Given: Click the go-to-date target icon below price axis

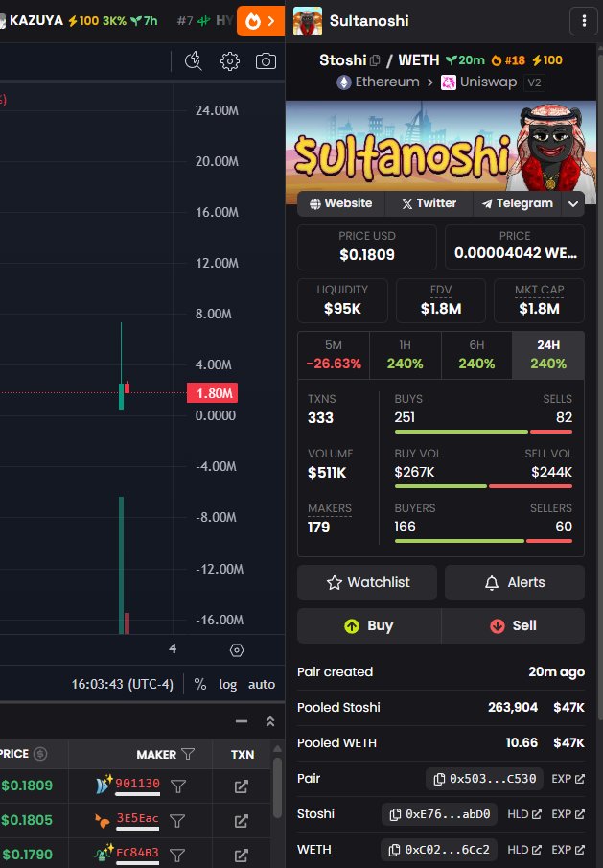Looking at the screenshot, I should coord(237,650).
